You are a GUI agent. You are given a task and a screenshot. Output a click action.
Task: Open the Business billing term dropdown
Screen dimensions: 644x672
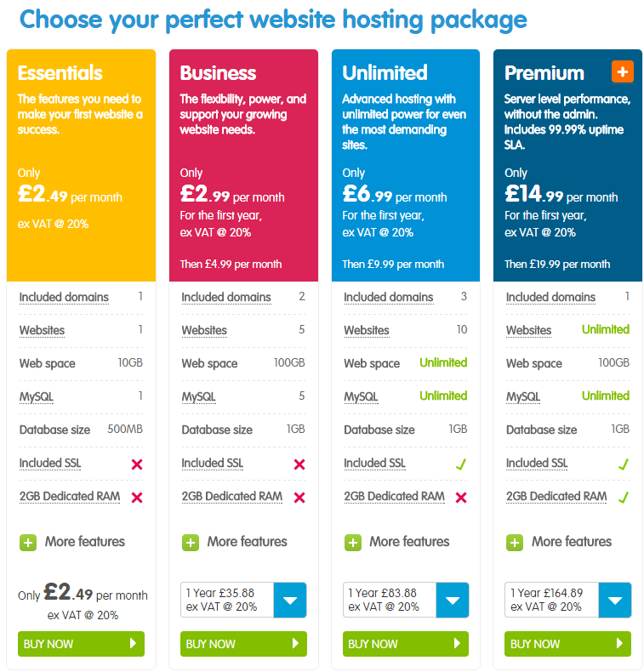tap(289, 600)
